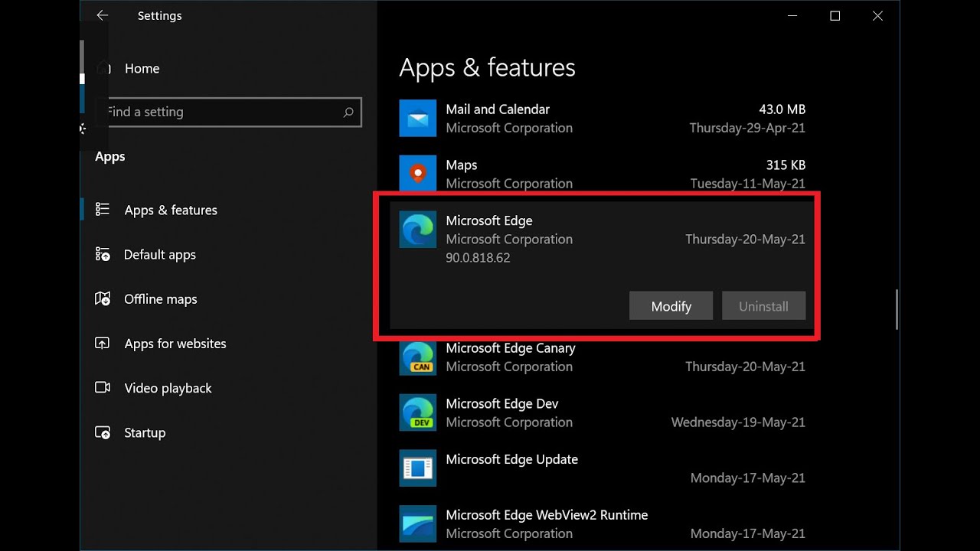Open the Home icon in sidebar

tap(104, 68)
